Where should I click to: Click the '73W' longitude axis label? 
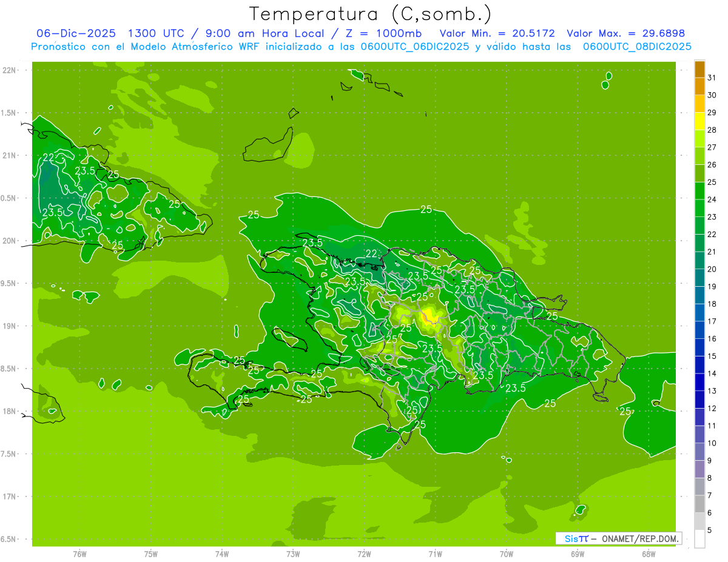click(293, 554)
